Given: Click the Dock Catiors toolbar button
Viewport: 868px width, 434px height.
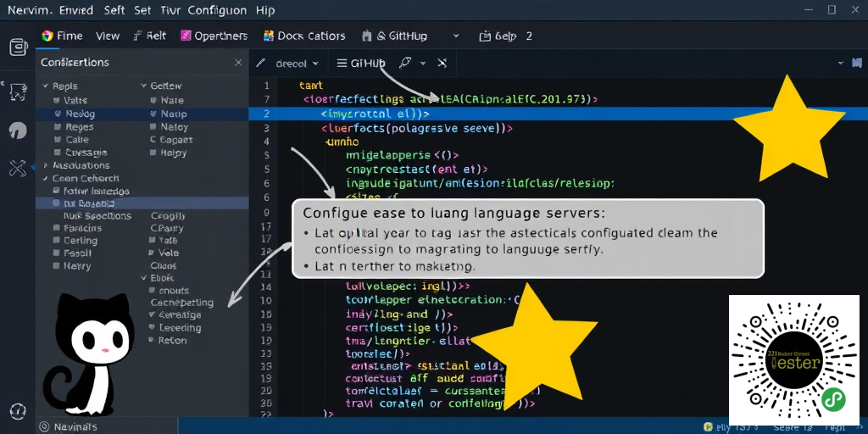Looking at the screenshot, I should [304, 36].
